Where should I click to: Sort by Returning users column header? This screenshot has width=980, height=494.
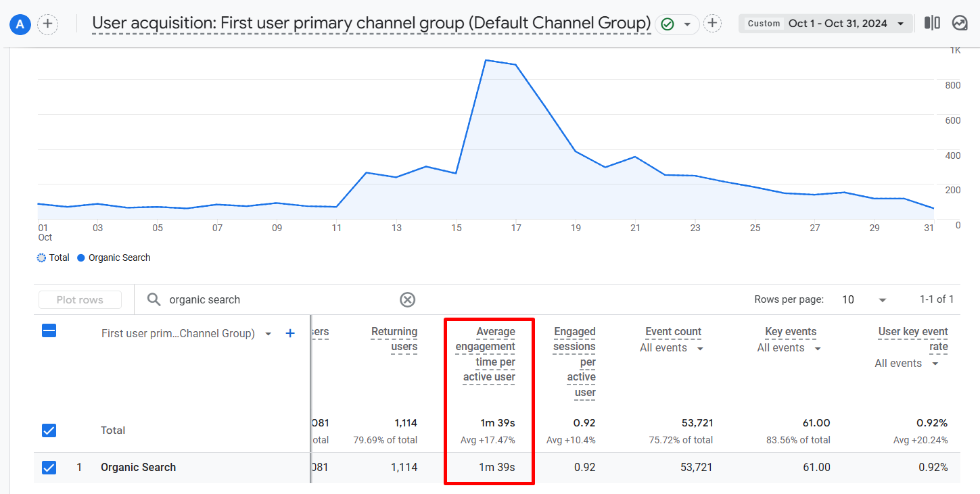point(394,339)
